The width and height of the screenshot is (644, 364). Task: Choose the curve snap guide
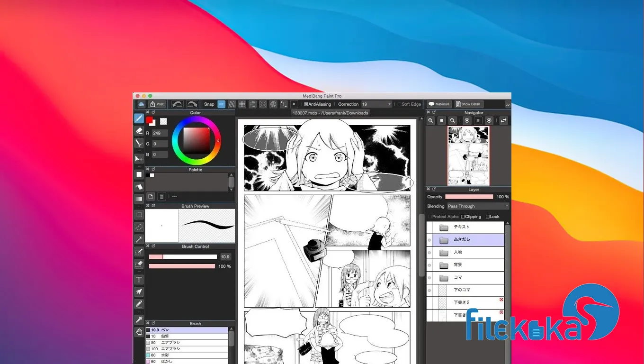pyautogui.click(x=284, y=104)
